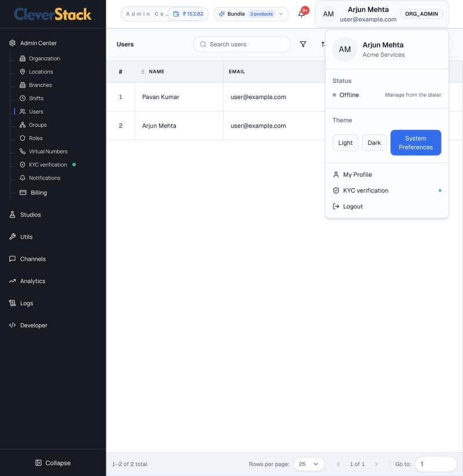Image resolution: width=463 pixels, height=476 pixels.
Task: Click the notification bell with 9+ badge
Action: tap(303, 13)
